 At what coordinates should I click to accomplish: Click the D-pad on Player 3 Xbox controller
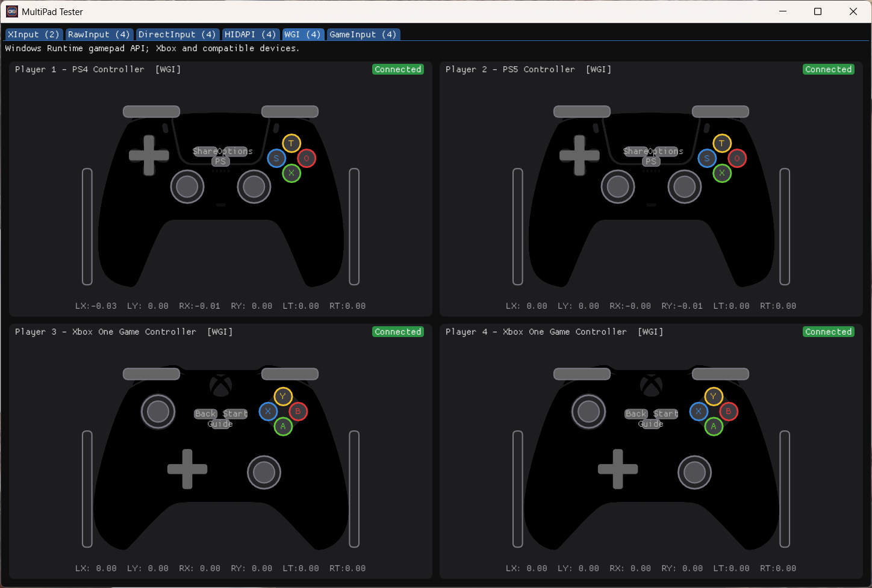coord(187,469)
